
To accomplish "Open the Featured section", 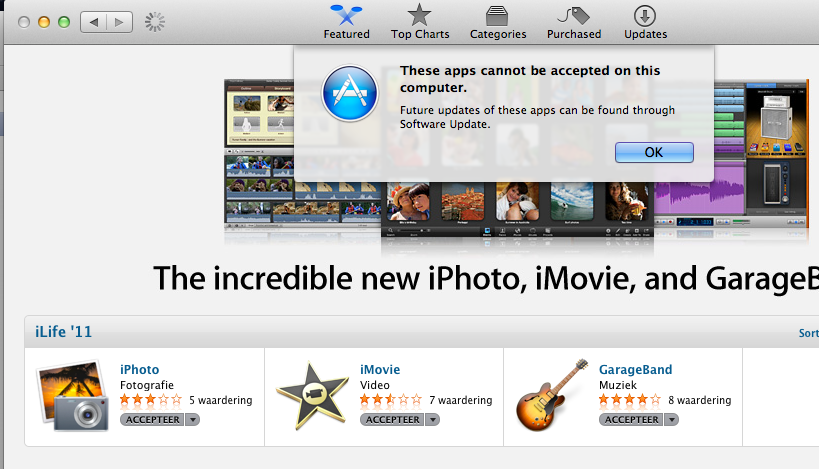I will coord(346,22).
